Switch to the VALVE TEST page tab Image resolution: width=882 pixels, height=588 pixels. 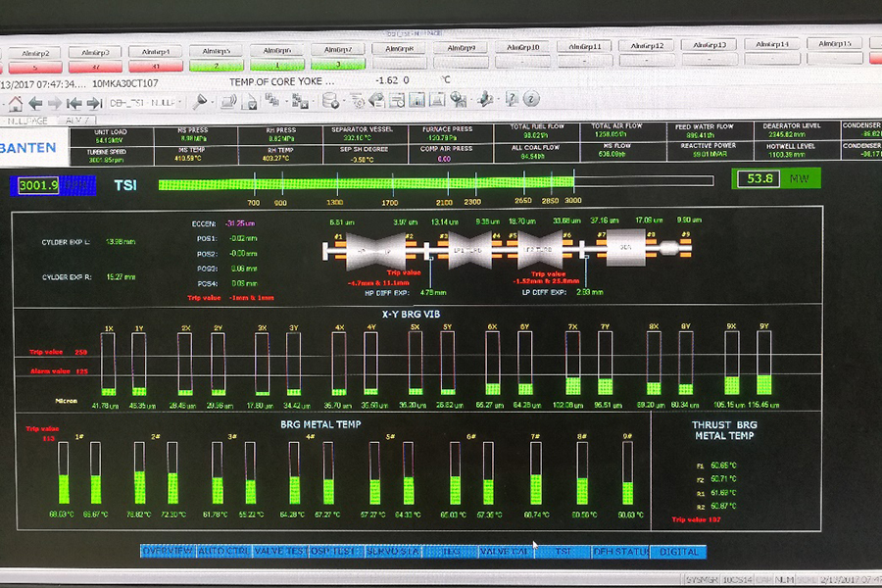[x=280, y=552]
